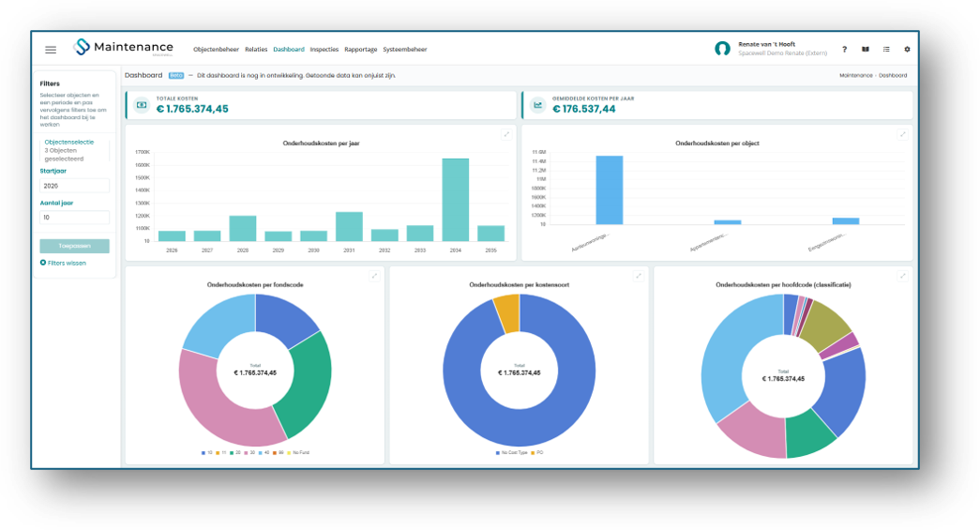980x530 pixels.
Task: Expand the Onderhoudskosten per kostensoort chart
Action: [x=638, y=276]
